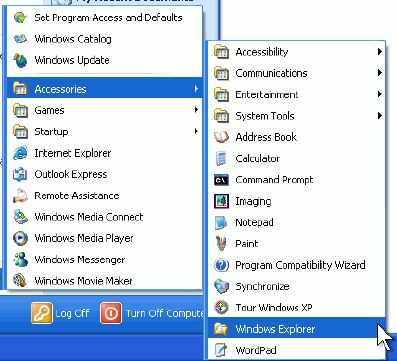Click the Paint icon

[x=221, y=244]
